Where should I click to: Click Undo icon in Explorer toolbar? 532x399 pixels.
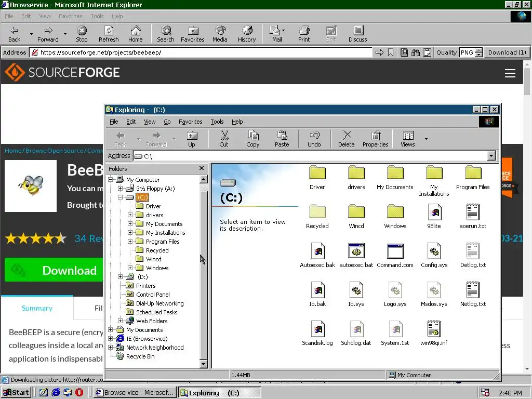point(314,136)
